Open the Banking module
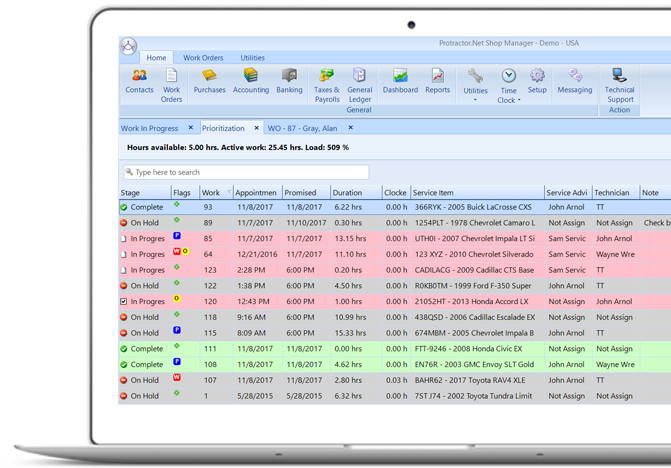Screen dimensions: 671x468 [x=289, y=81]
